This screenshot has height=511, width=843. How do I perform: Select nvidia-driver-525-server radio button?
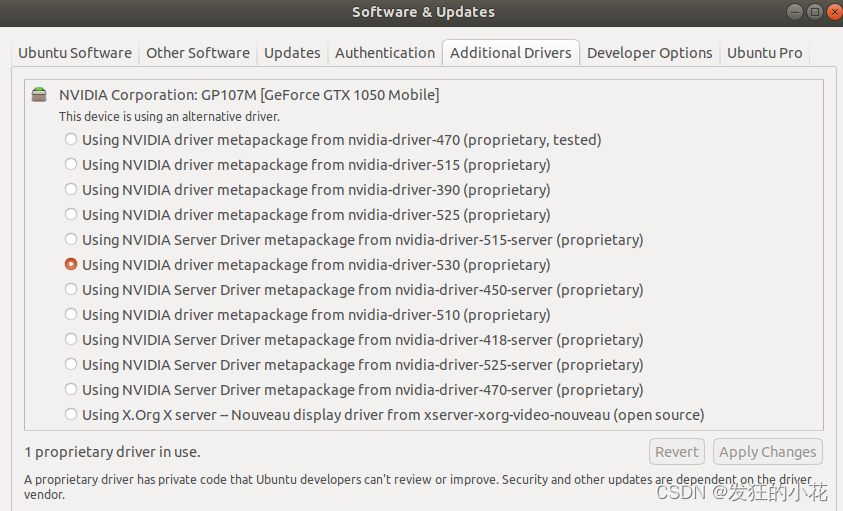(70, 364)
